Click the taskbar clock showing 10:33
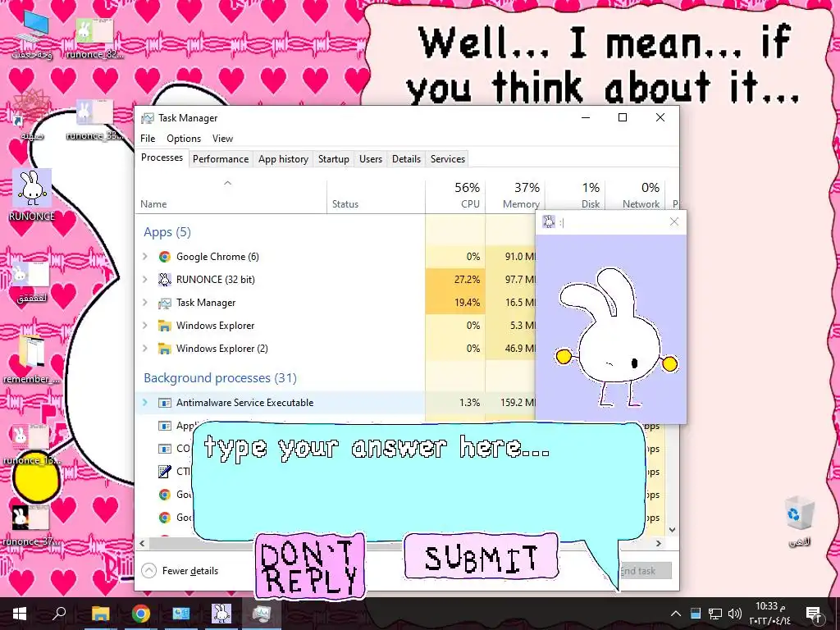This screenshot has height=630, width=840. point(769,614)
